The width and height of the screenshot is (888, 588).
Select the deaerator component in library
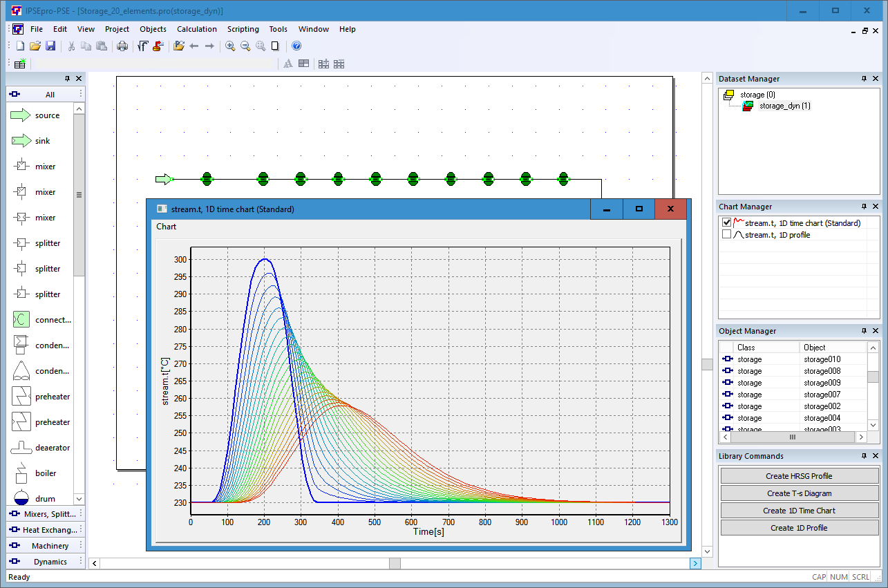(41, 448)
